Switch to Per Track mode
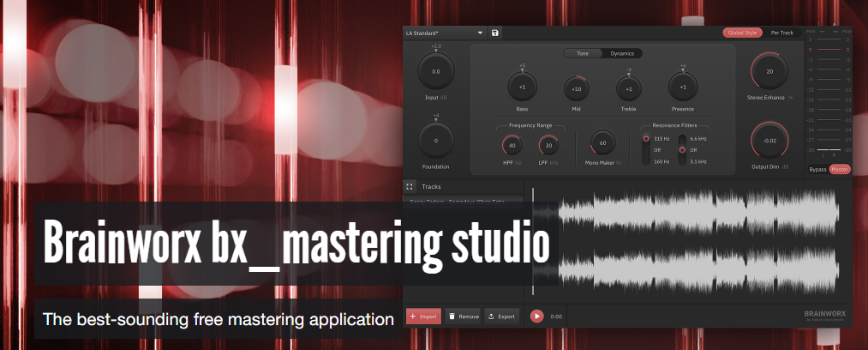 pos(781,33)
